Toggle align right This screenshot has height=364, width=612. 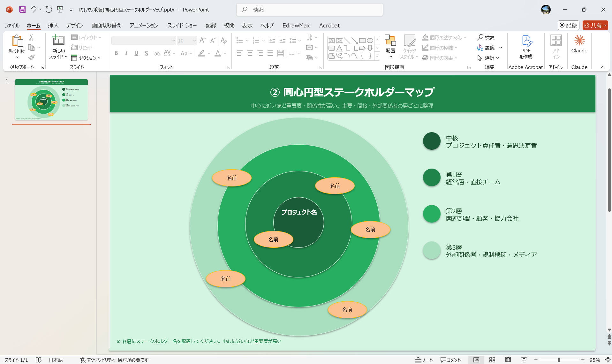[260, 53]
